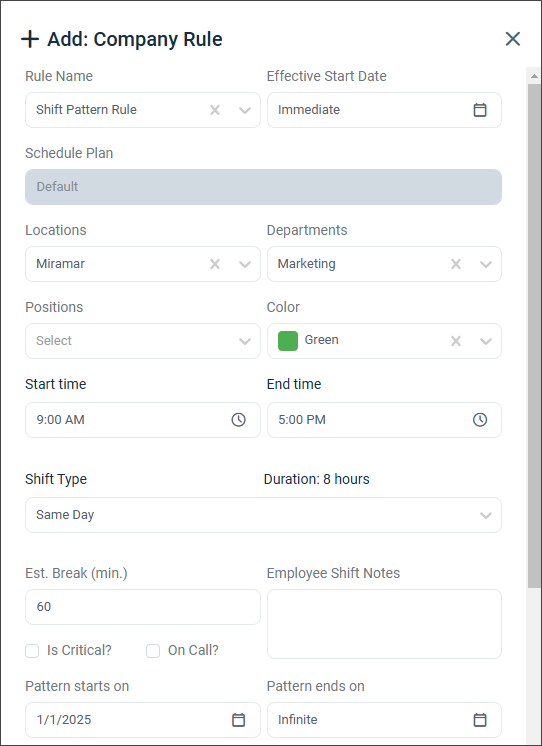
Task: Expand the Departments dropdown arrow
Action: point(486,264)
